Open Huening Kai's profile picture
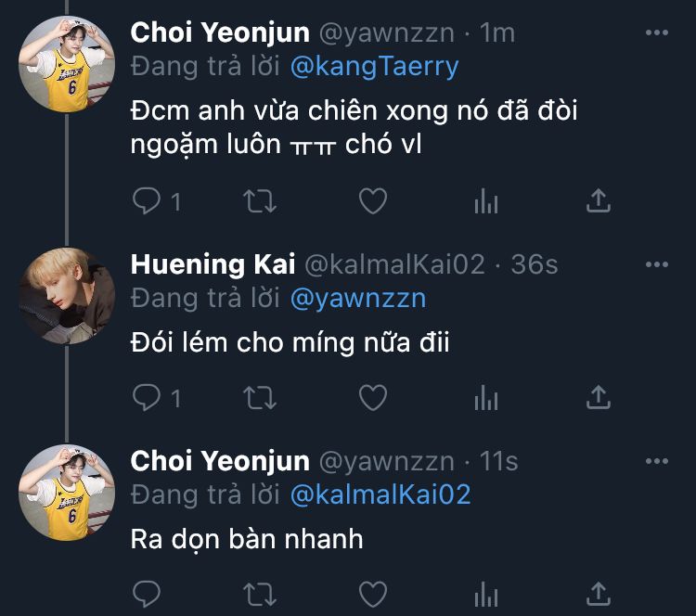 [x=67, y=296]
